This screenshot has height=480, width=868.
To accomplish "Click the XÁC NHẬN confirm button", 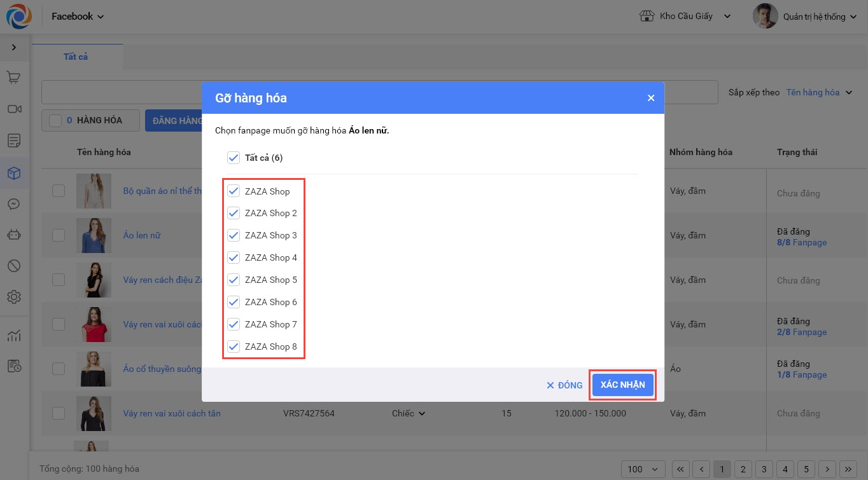I will [x=622, y=385].
